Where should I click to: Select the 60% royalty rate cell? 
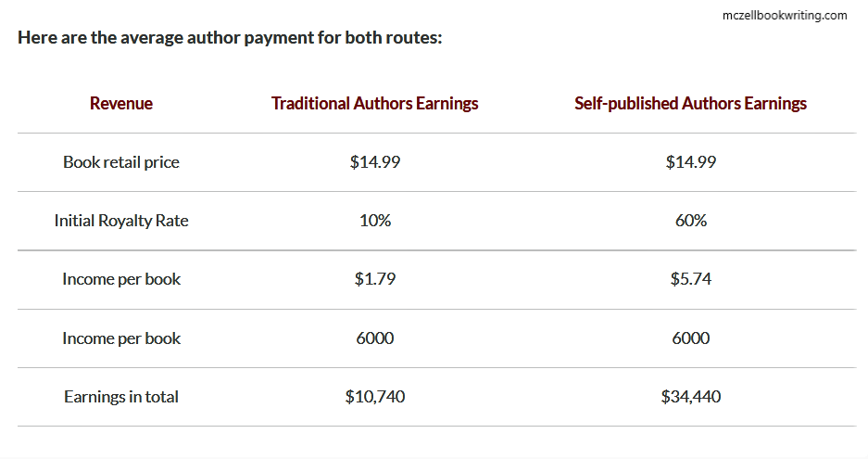tap(691, 221)
